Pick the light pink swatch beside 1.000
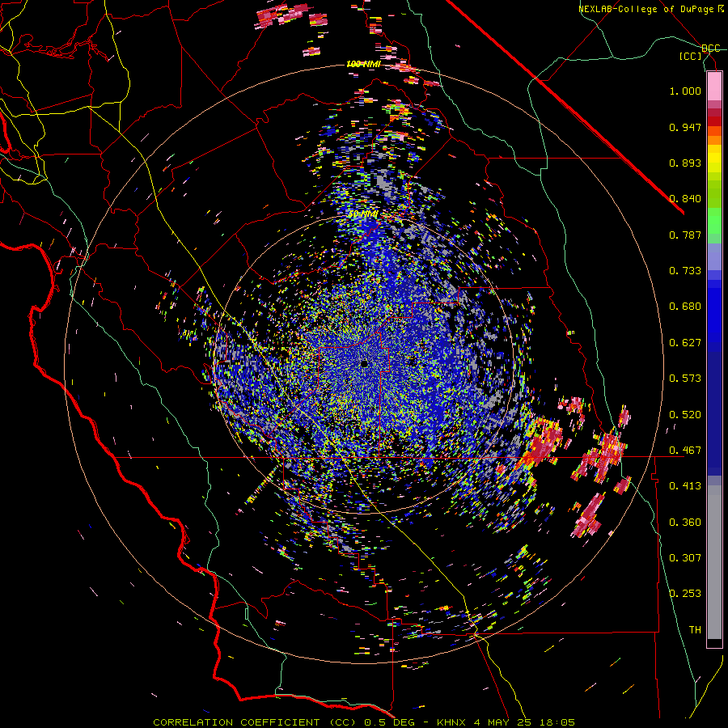The width and height of the screenshot is (728, 728). click(714, 87)
